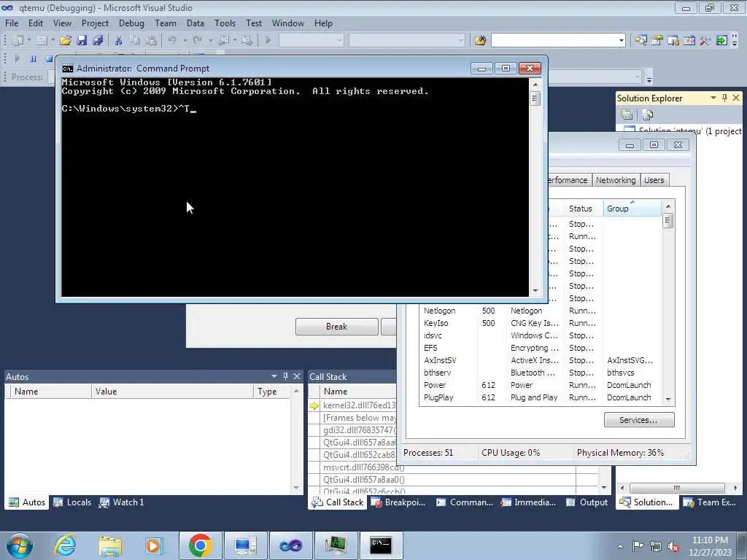747x560 pixels.
Task: Click Solution Explorer Properties icon
Action: pyautogui.click(x=627, y=114)
